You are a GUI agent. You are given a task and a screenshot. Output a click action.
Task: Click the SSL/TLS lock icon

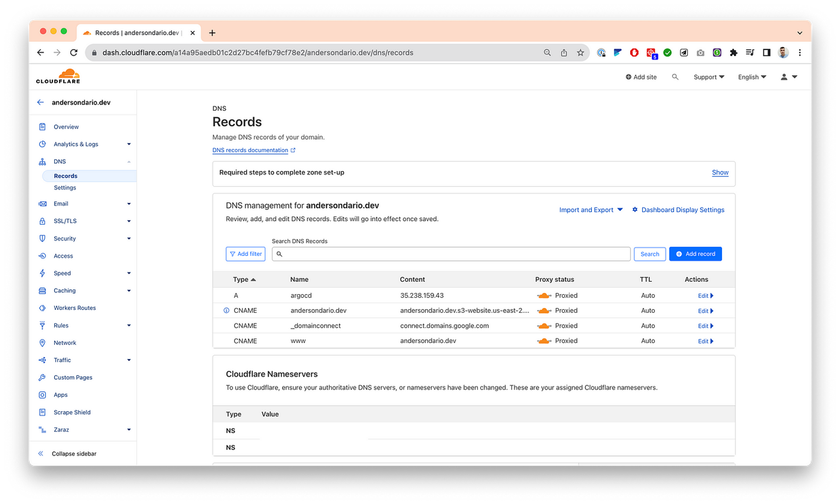(42, 221)
